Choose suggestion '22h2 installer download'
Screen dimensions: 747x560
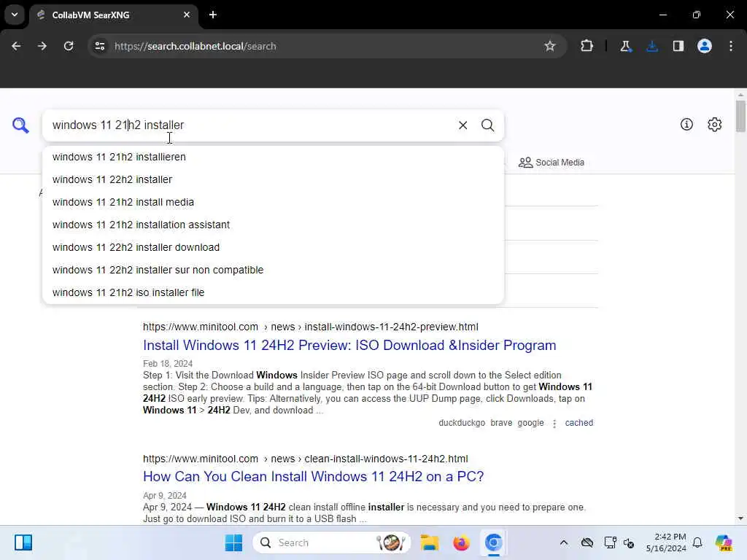273,248
